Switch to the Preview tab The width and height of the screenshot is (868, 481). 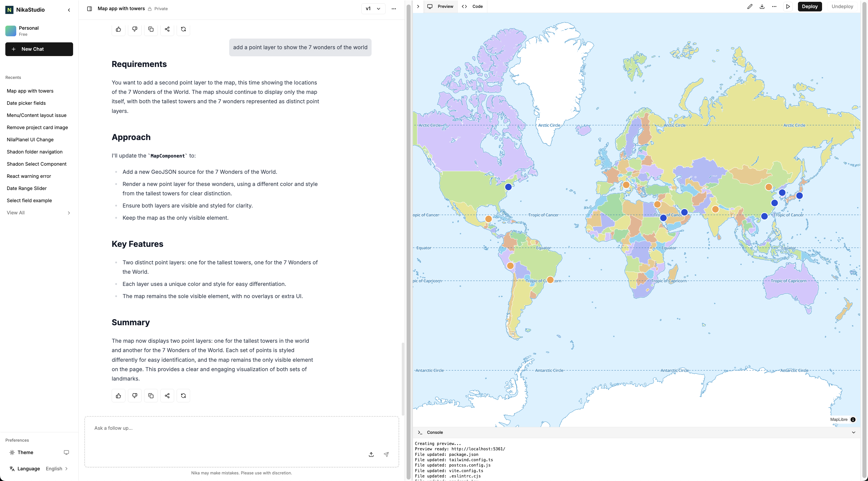tap(440, 6)
